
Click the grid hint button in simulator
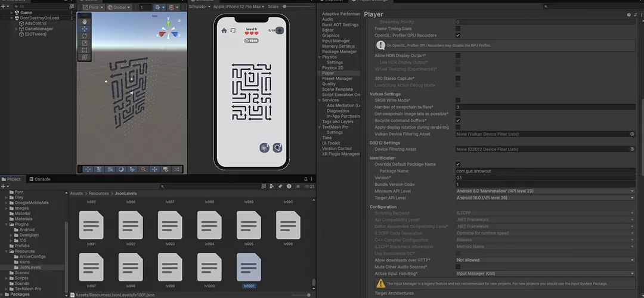pos(264,147)
